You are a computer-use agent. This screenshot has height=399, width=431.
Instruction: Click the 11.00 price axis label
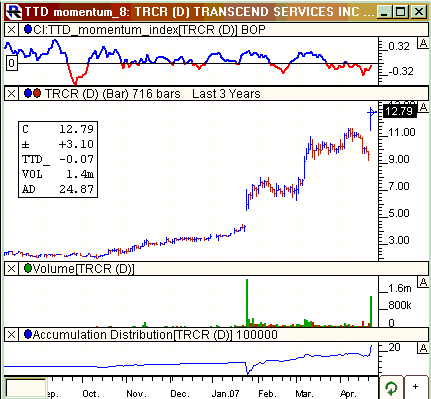tap(402, 132)
